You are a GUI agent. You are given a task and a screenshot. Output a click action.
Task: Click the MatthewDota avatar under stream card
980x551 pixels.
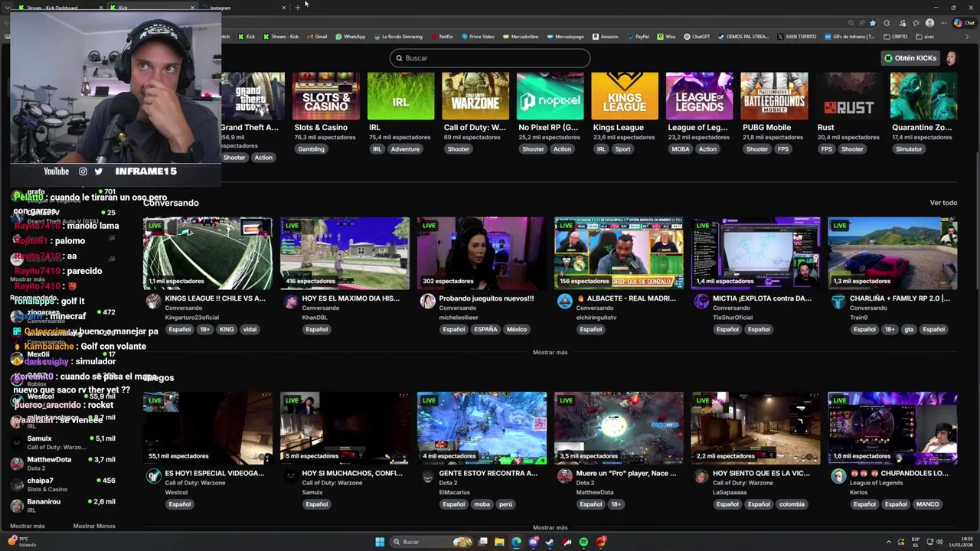(x=564, y=476)
